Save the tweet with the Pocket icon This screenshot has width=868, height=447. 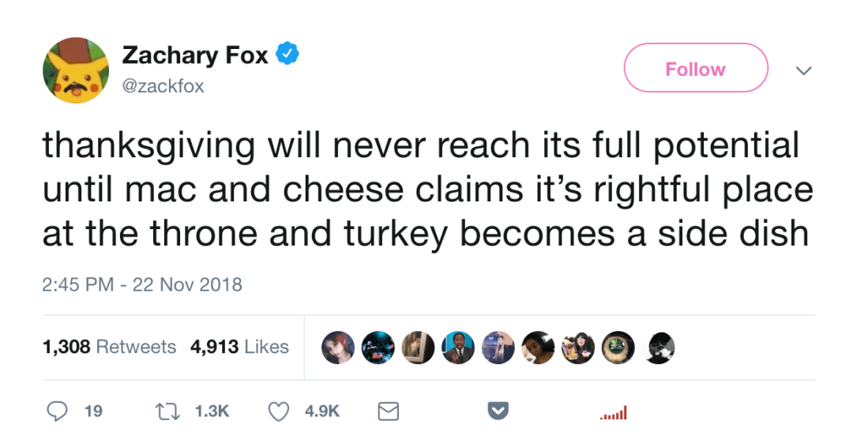click(497, 411)
